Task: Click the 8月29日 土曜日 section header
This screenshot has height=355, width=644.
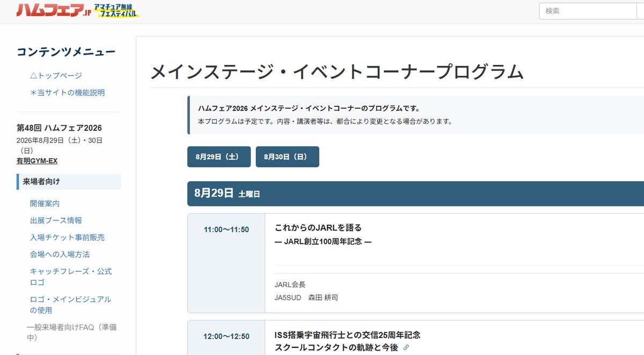Action: (415, 194)
